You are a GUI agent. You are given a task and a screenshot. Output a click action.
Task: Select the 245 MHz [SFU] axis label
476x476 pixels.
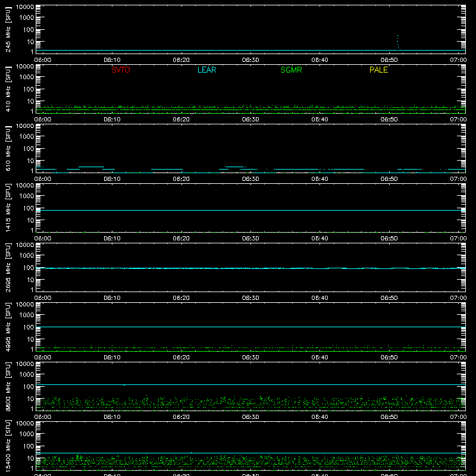8,30
